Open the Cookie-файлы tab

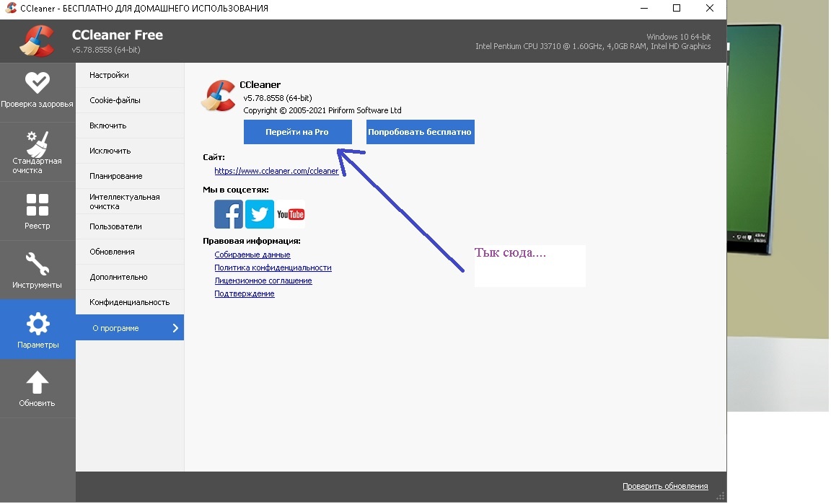(130, 100)
